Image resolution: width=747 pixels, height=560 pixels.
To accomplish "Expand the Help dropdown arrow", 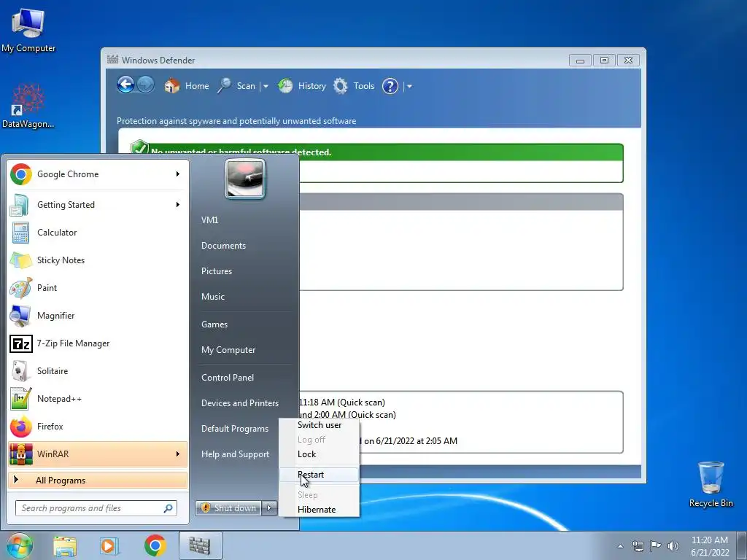I will pos(409,86).
